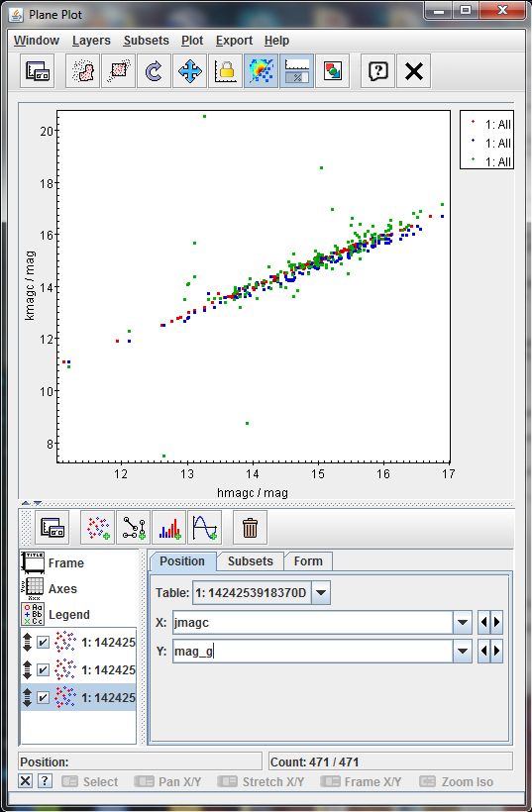Image resolution: width=532 pixels, height=812 pixels.
Task: Click the export plot image icon
Action: pos(332,71)
